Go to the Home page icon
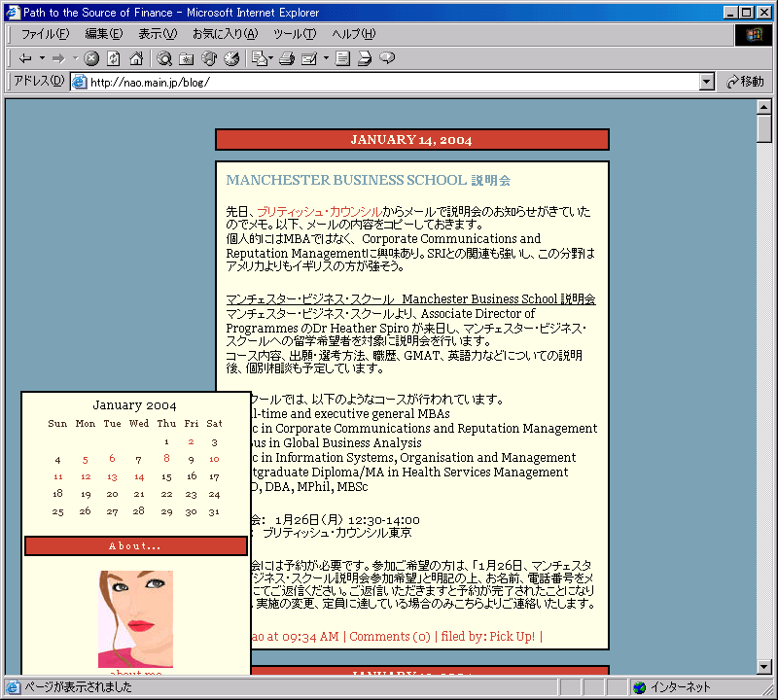The image size is (778, 700). click(x=136, y=58)
